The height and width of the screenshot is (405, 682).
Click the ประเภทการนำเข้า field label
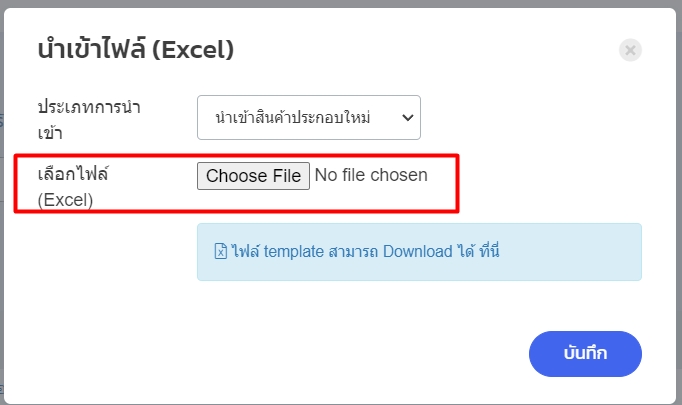pos(88,118)
